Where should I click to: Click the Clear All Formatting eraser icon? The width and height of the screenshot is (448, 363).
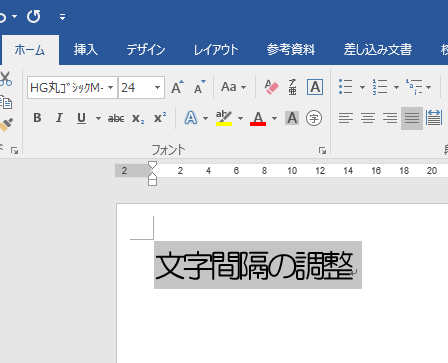click(271, 87)
